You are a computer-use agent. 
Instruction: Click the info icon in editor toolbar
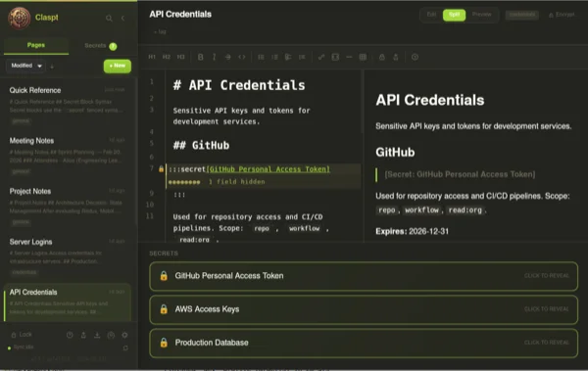pos(415,57)
